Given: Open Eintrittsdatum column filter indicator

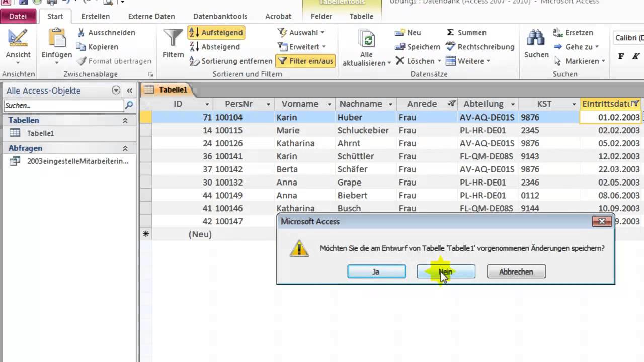Looking at the screenshot, I should [x=635, y=104].
